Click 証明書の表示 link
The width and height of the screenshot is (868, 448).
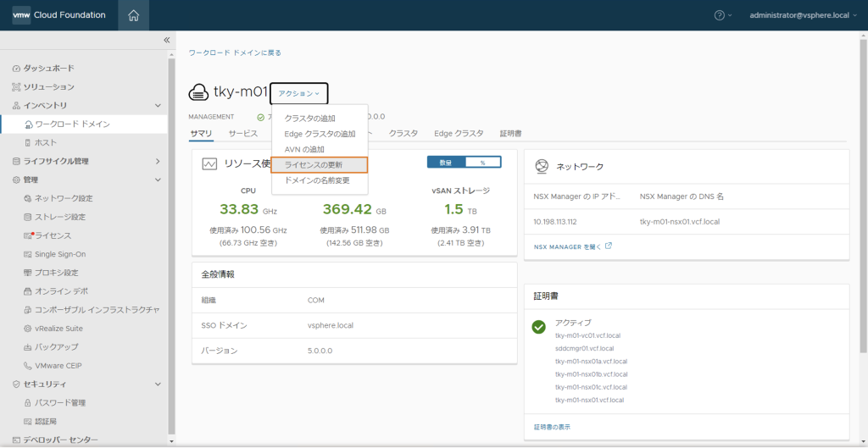(x=552, y=427)
